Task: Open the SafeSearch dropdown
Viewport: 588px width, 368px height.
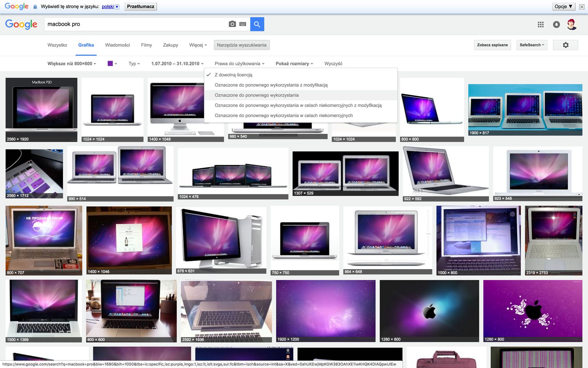Action: [x=532, y=45]
